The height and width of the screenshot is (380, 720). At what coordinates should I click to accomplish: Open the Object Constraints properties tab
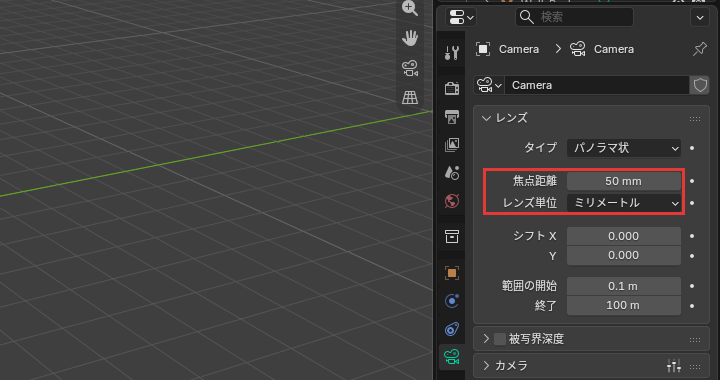pyautogui.click(x=452, y=329)
